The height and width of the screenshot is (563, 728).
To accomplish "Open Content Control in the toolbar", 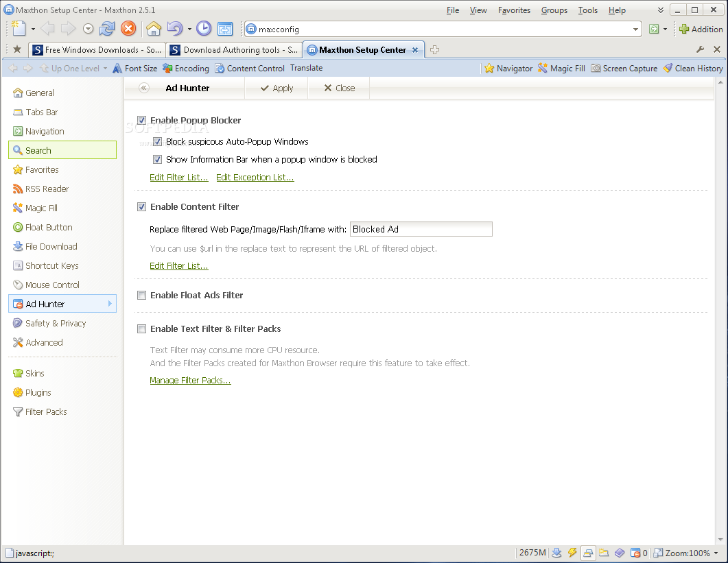I will tap(250, 68).
